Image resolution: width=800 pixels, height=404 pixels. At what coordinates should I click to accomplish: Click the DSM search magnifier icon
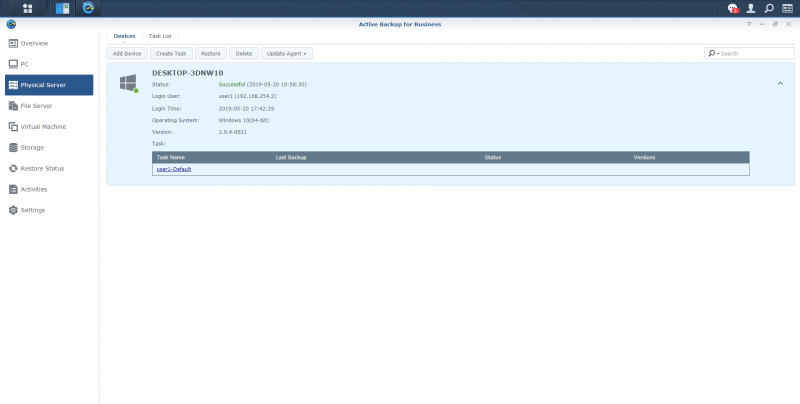coord(769,8)
